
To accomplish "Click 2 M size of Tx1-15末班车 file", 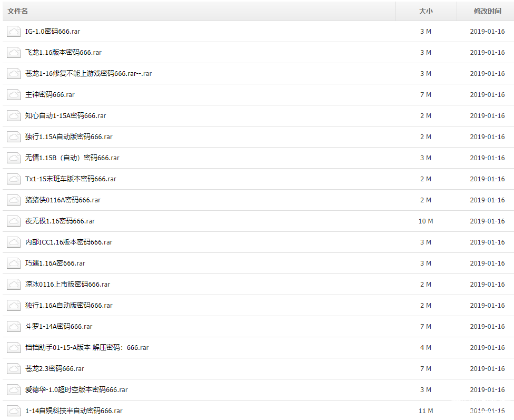I will [x=426, y=179].
